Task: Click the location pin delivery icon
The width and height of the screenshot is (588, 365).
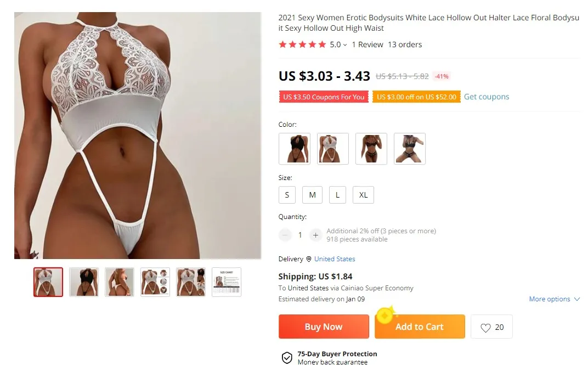Action: pos(309,259)
